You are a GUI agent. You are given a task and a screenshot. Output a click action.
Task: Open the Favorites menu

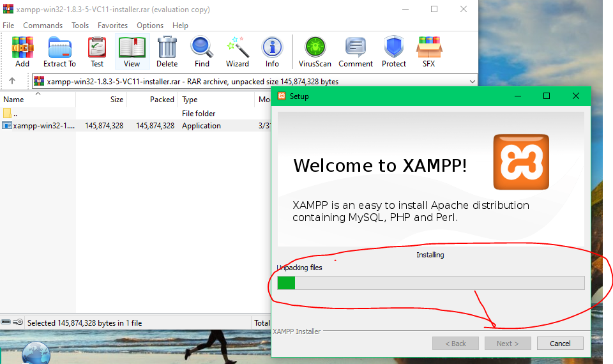point(112,26)
